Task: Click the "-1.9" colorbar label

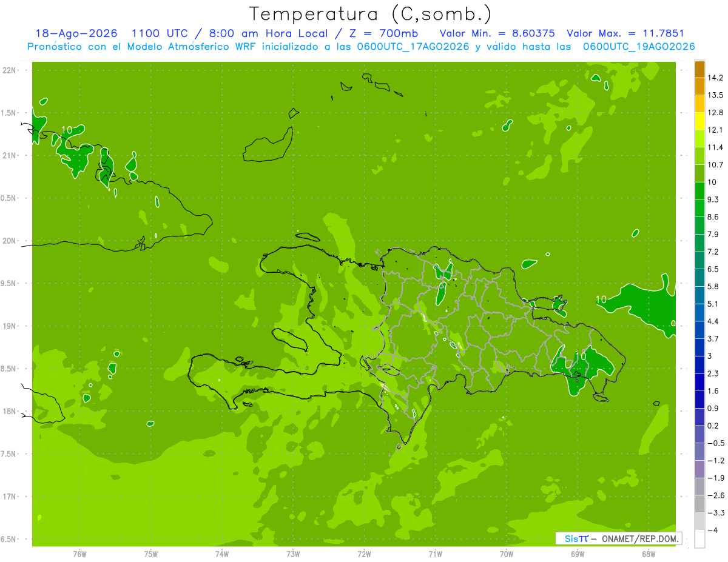Action: 715,478
